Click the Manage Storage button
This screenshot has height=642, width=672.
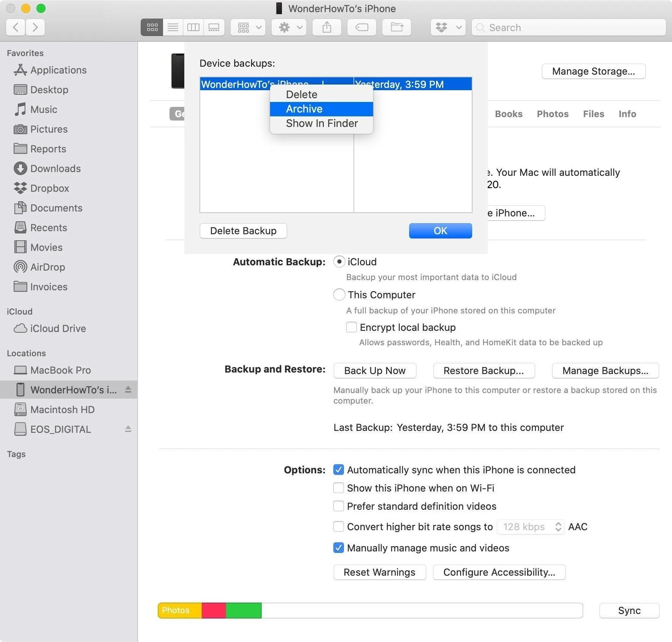593,71
